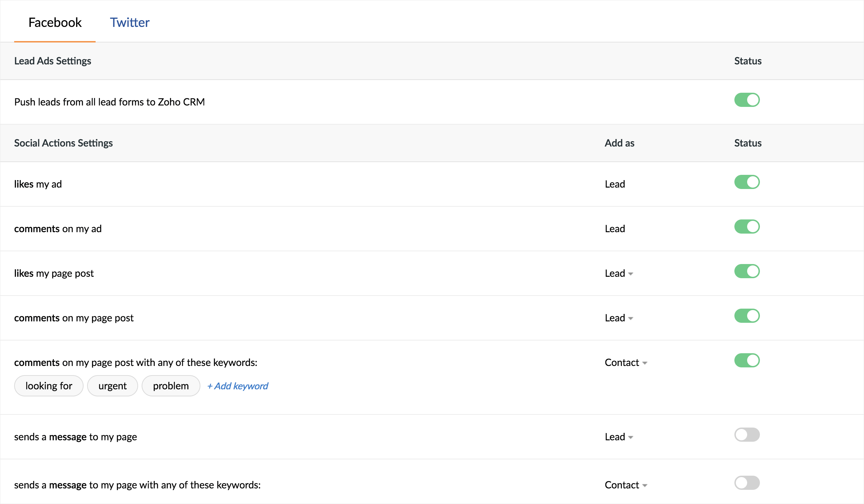Click the 'Lead' label for 'likes my ad'
Viewport: 864px width, 504px height.
(x=615, y=184)
